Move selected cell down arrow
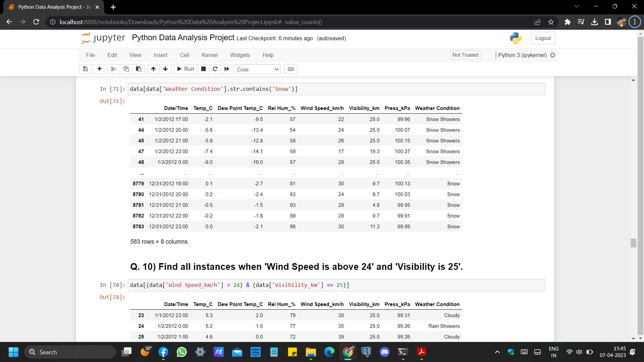The image size is (644, 362). (x=165, y=69)
